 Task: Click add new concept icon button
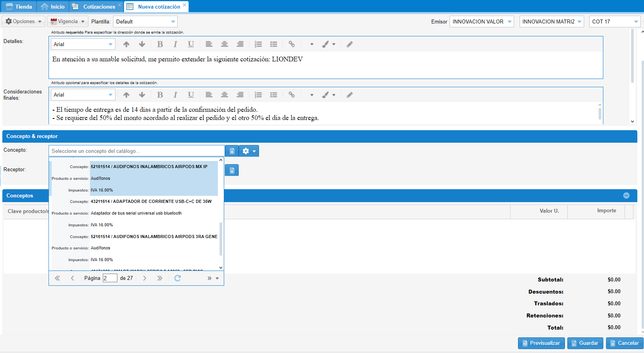point(232,151)
